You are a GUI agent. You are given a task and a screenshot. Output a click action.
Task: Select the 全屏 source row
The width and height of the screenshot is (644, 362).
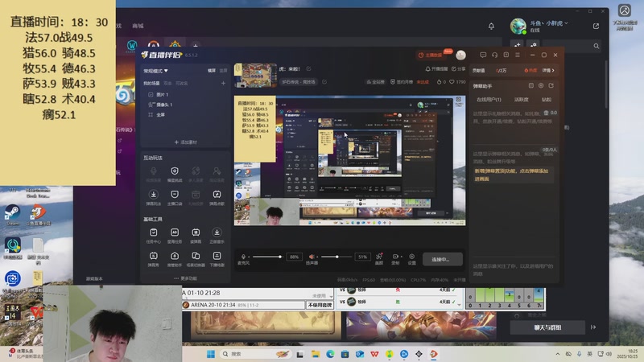click(185, 115)
